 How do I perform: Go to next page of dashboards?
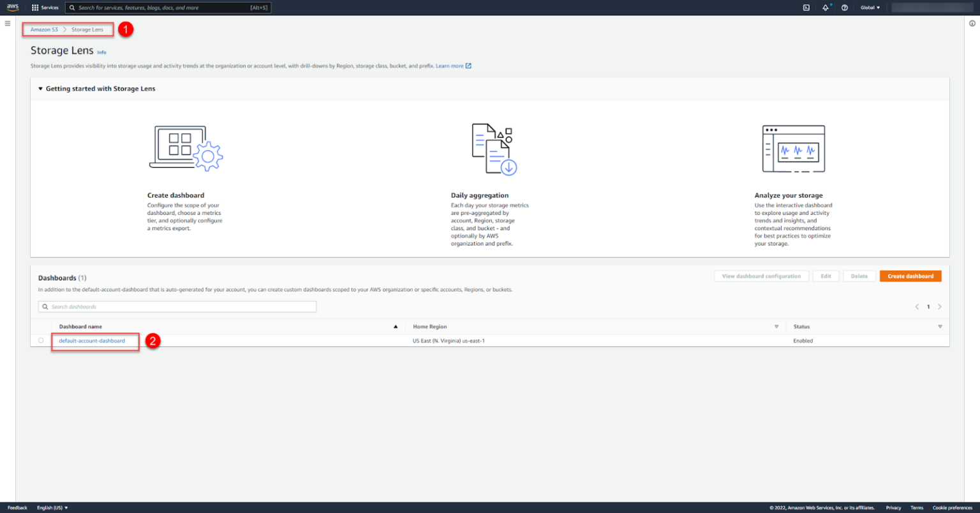[x=940, y=307]
